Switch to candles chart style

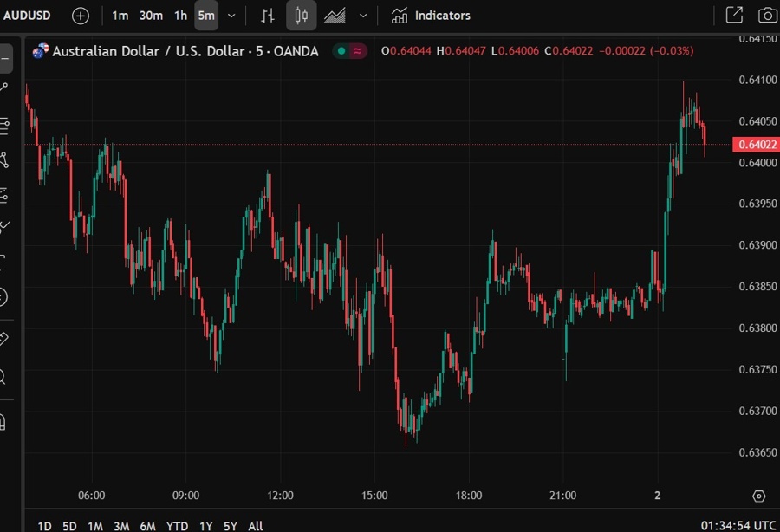(x=301, y=16)
